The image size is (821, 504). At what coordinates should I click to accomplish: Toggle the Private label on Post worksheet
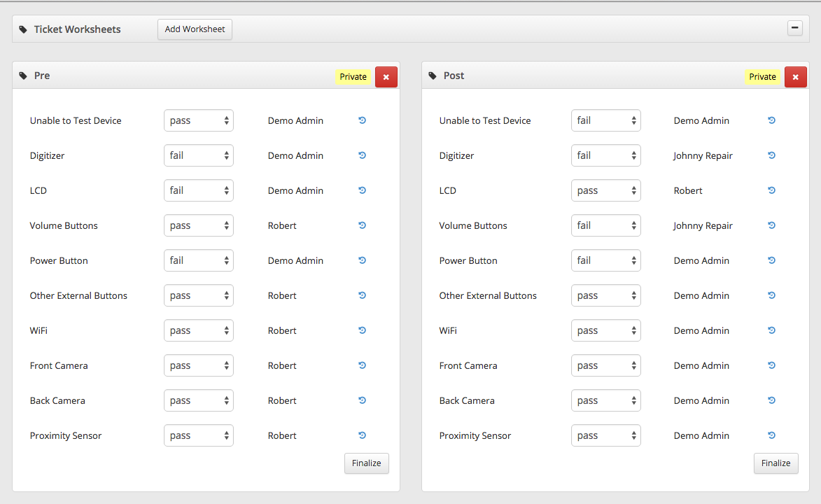tap(762, 77)
